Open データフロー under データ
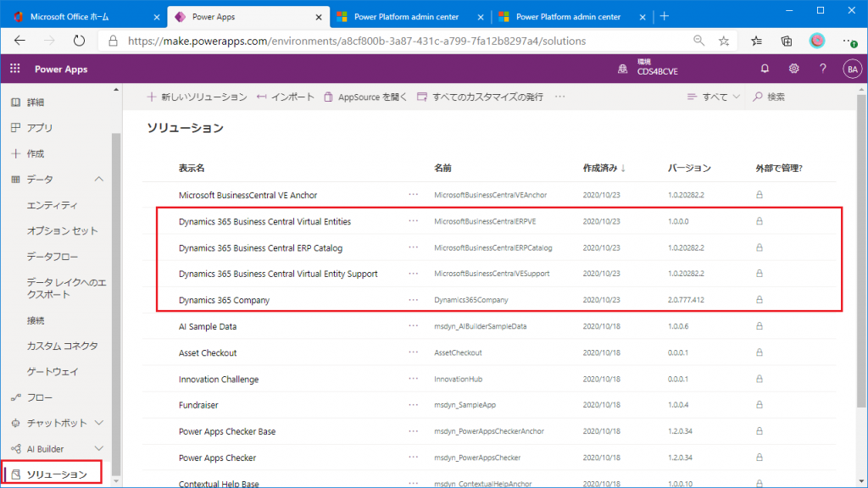 tap(52, 257)
